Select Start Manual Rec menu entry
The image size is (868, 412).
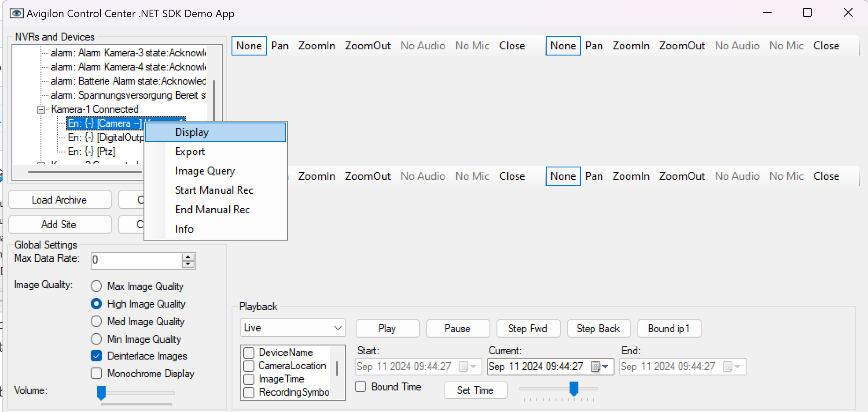point(216,190)
